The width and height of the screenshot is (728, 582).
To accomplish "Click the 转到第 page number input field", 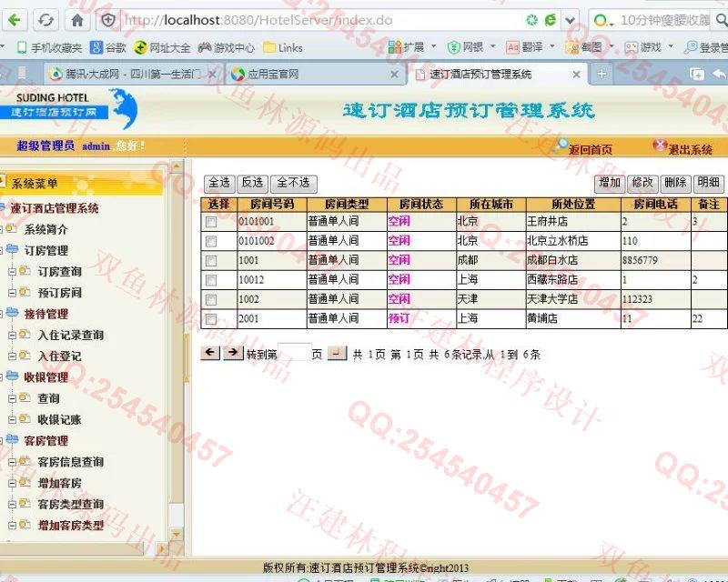I will point(294,353).
